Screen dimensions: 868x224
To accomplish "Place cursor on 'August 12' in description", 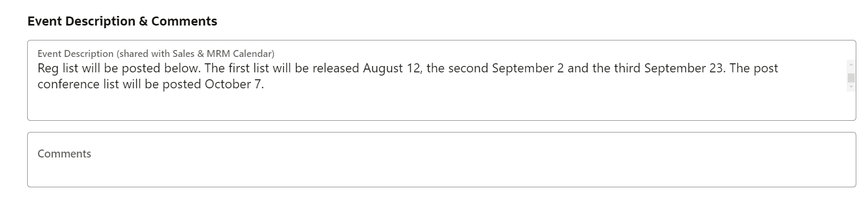I will click(x=391, y=69).
